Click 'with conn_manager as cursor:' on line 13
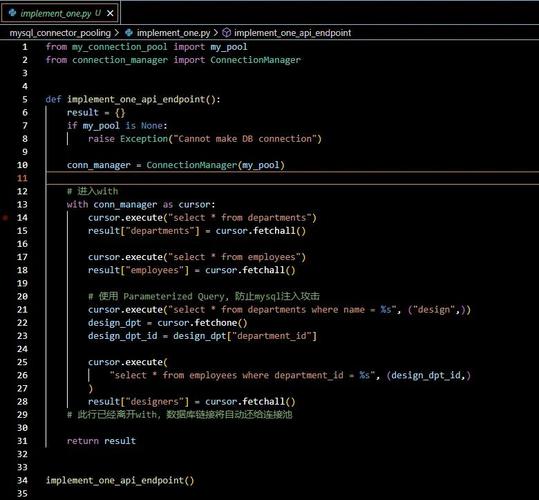 (x=141, y=204)
